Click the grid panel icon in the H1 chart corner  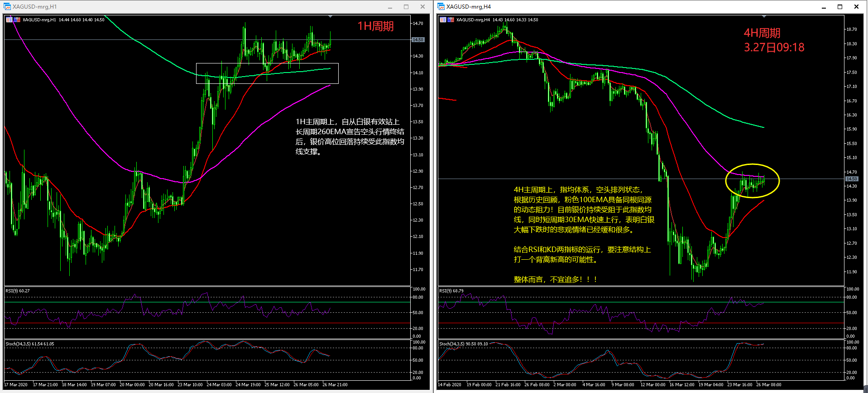point(9,19)
